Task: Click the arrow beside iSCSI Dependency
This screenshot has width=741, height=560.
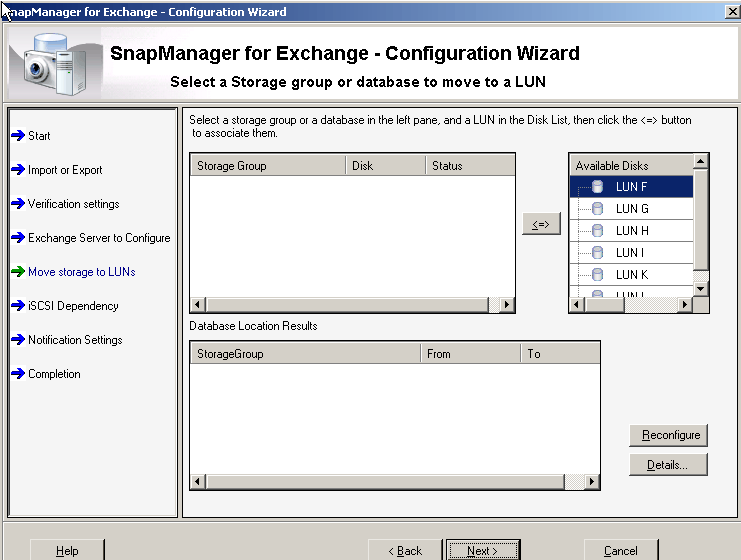Action: click(x=18, y=306)
